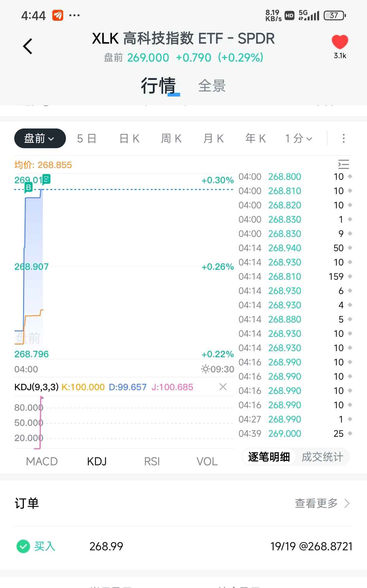Tap the 268.907 chart axis label
Image resolution: width=367 pixels, height=588 pixels.
click(31, 266)
